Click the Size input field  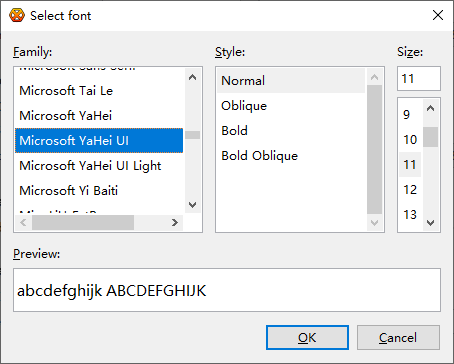click(419, 79)
